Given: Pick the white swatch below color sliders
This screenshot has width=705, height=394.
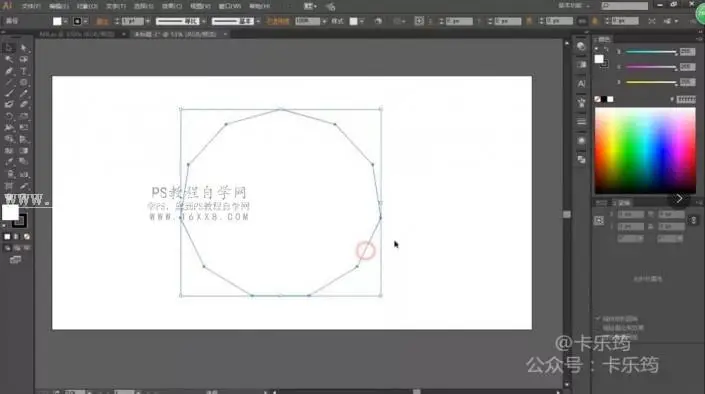Looking at the screenshot, I should (610, 99).
